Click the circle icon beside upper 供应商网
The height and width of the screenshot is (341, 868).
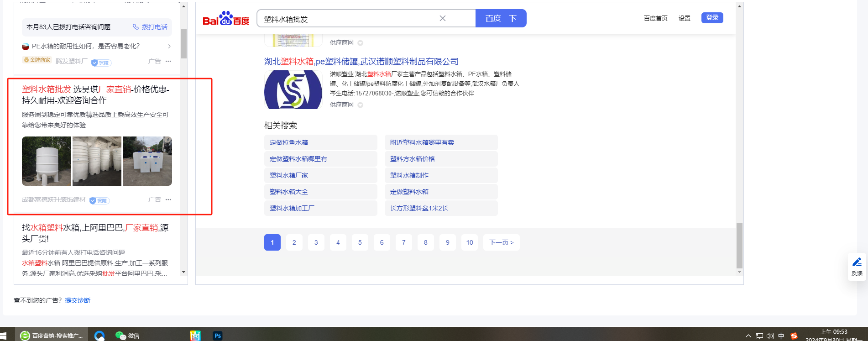coord(360,43)
